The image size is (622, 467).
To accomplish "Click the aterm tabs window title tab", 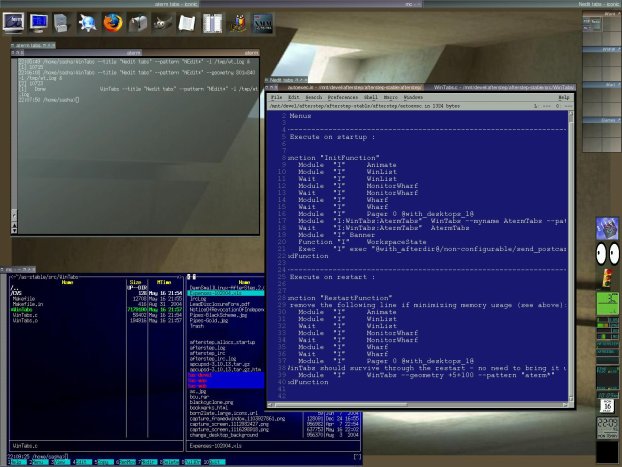I will [33, 45].
